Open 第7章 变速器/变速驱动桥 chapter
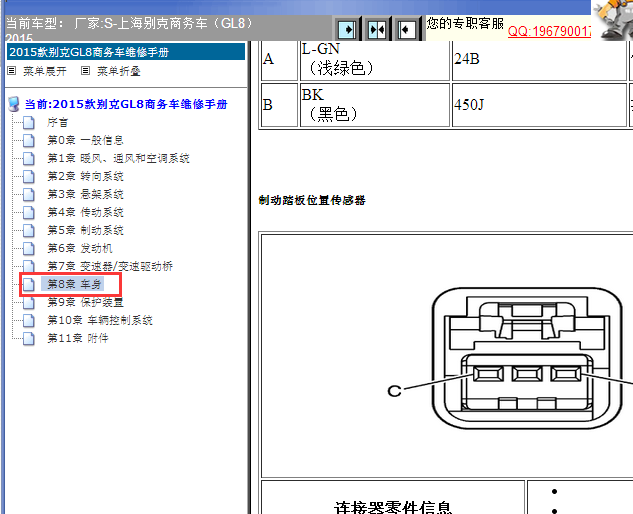This screenshot has height=514, width=633. (110, 266)
